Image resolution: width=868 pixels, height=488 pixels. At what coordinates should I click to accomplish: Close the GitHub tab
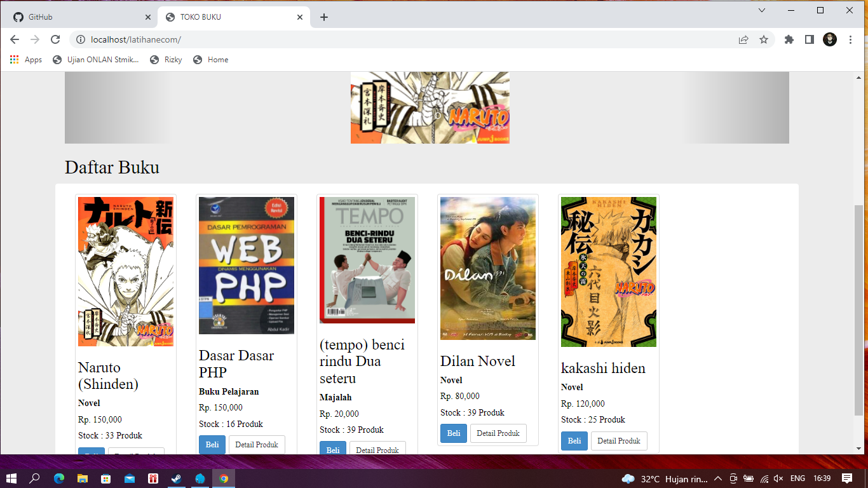point(148,17)
